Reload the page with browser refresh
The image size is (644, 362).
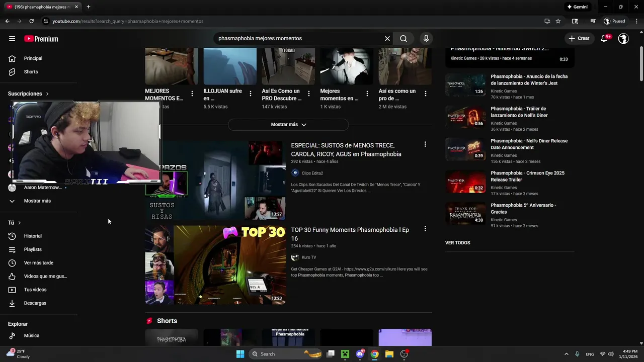click(31, 21)
